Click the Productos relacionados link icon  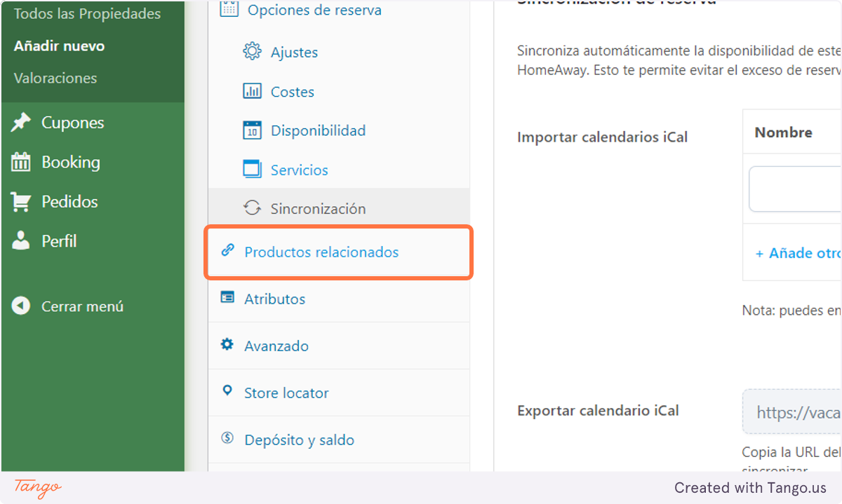227,250
